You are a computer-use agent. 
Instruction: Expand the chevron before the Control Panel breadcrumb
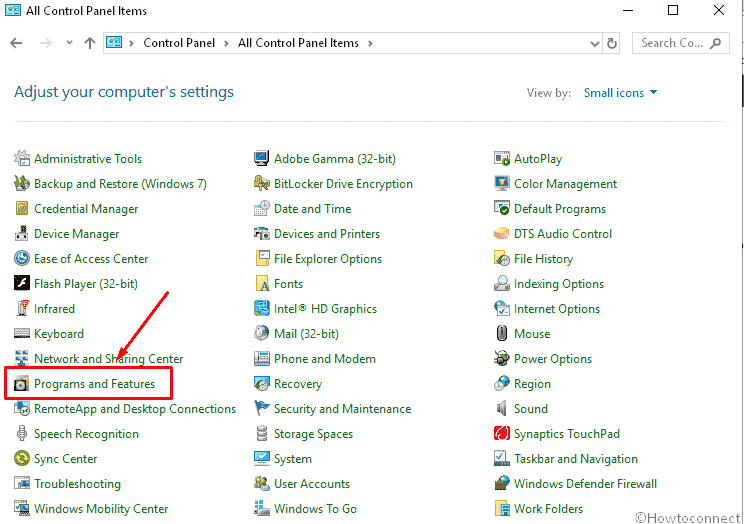[x=131, y=44]
